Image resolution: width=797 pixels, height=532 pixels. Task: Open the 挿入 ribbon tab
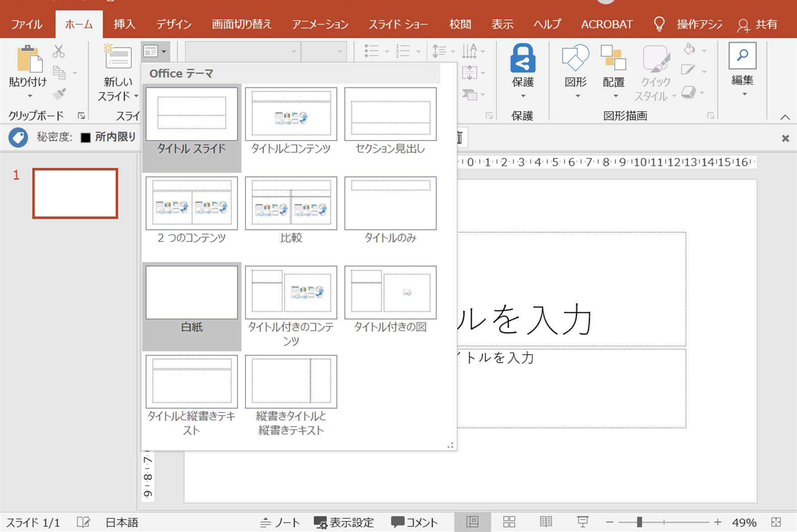[x=124, y=24]
